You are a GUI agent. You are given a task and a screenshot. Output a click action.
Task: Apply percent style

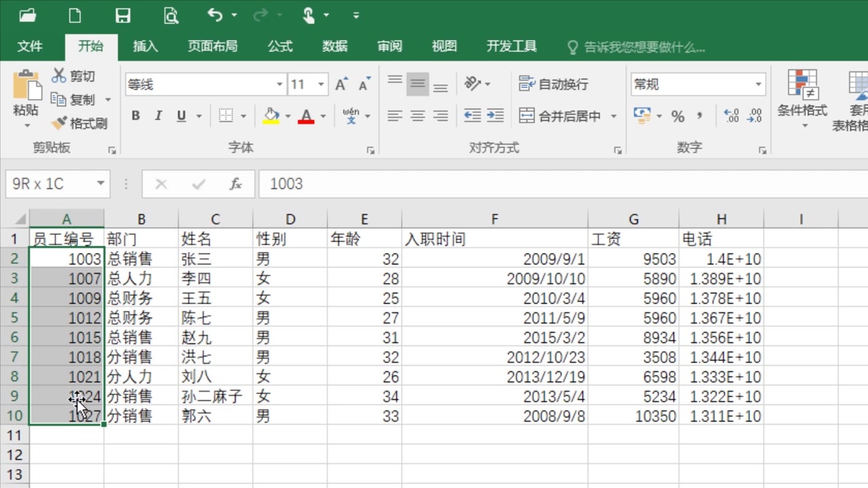pyautogui.click(x=677, y=116)
